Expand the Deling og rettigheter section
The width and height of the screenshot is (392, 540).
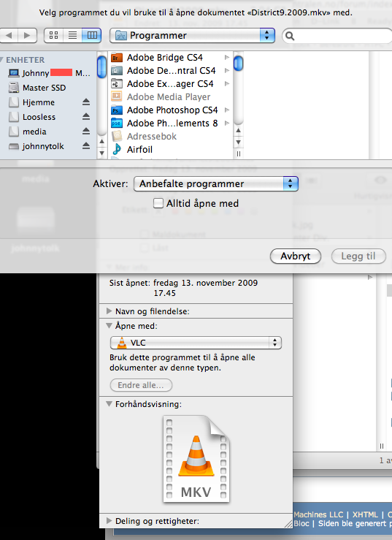click(109, 521)
